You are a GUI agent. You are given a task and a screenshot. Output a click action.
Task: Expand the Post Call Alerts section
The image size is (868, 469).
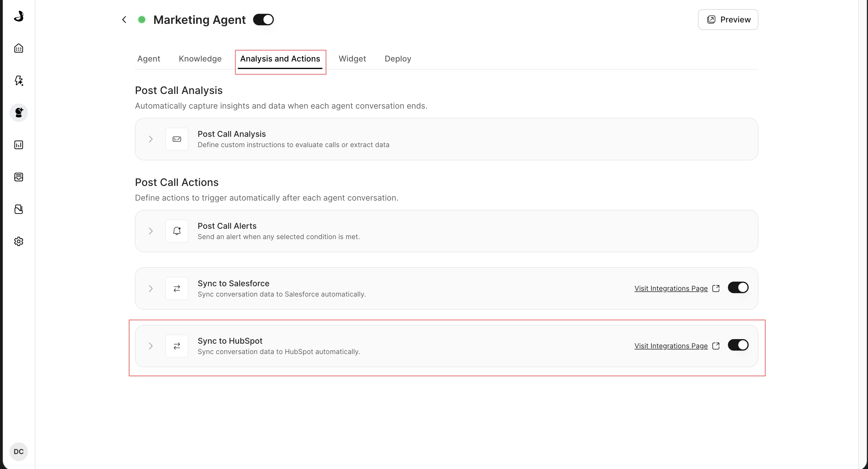[151, 231]
